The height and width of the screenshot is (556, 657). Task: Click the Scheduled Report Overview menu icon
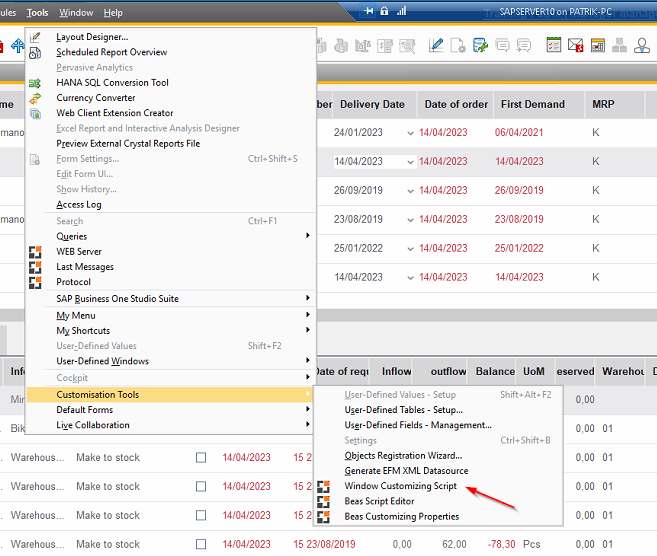(35, 52)
